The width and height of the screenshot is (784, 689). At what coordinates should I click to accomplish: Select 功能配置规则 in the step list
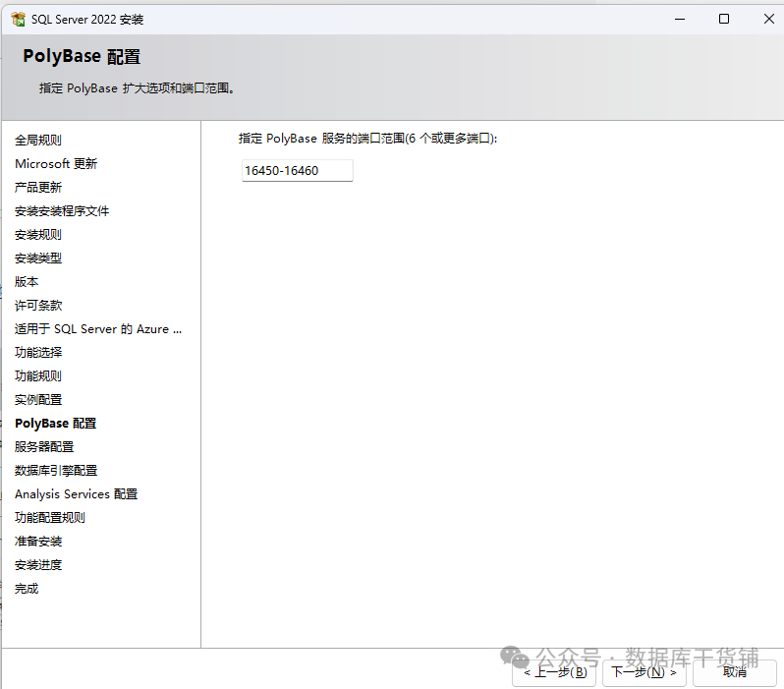[50, 517]
